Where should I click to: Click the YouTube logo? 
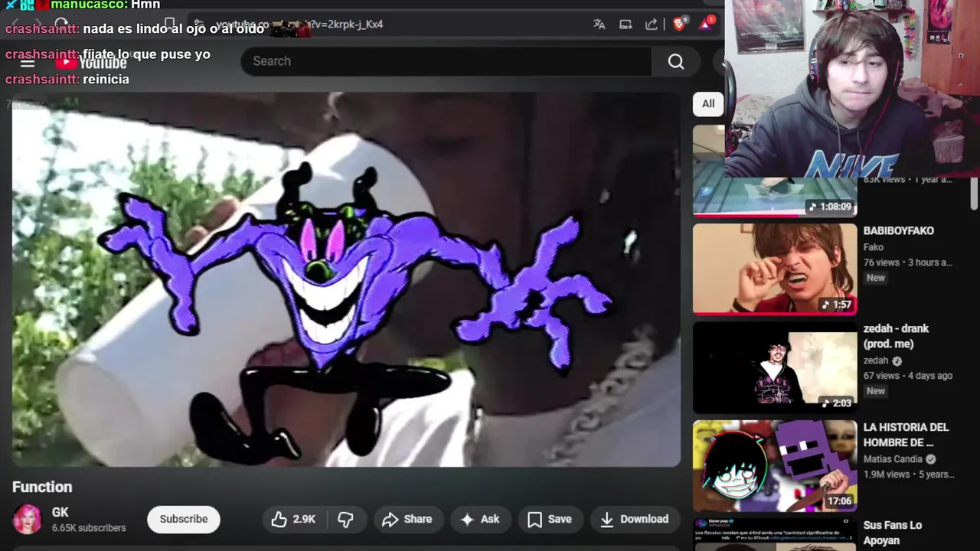click(92, 63)
